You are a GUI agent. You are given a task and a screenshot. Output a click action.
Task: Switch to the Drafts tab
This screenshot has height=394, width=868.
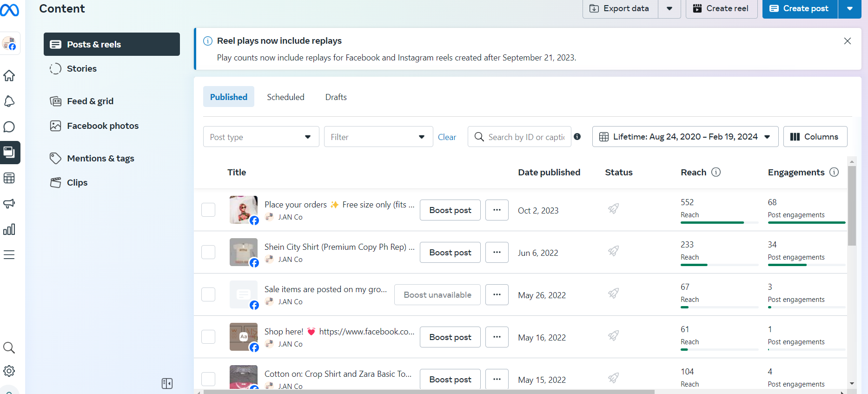tap(336, 97)
